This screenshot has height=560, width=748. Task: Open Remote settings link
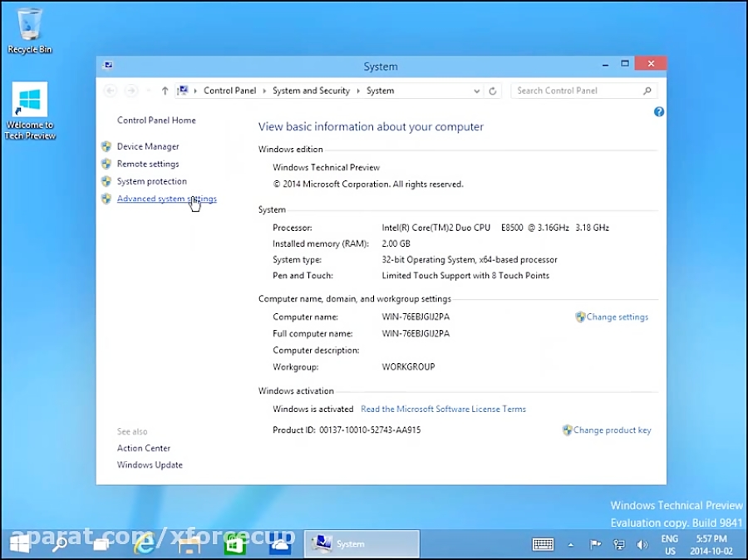coord(148,164)
